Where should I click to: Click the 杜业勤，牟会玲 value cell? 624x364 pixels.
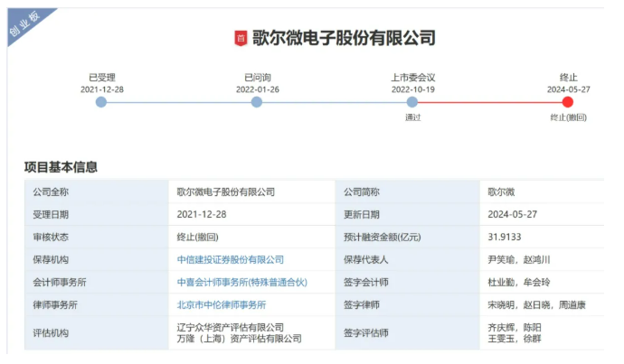[542, 283]
